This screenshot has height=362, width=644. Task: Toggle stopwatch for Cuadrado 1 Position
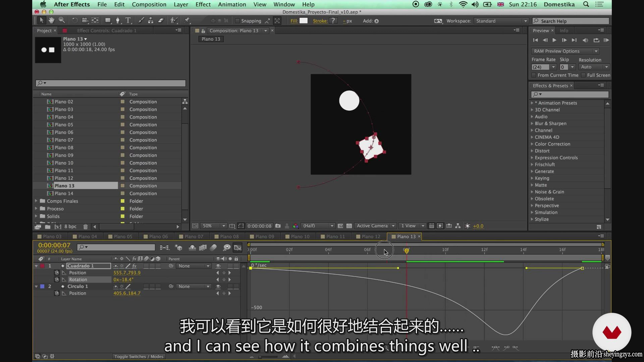point(57,273)
